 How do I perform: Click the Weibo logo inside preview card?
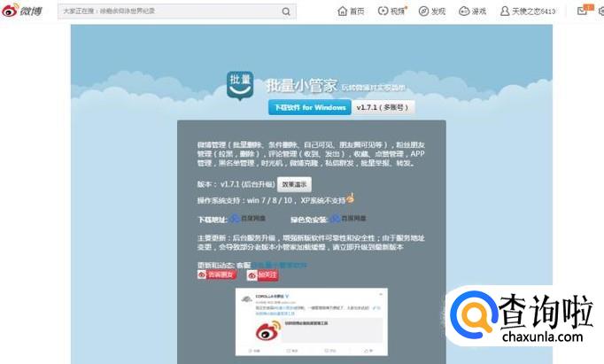tap(268, 330)
